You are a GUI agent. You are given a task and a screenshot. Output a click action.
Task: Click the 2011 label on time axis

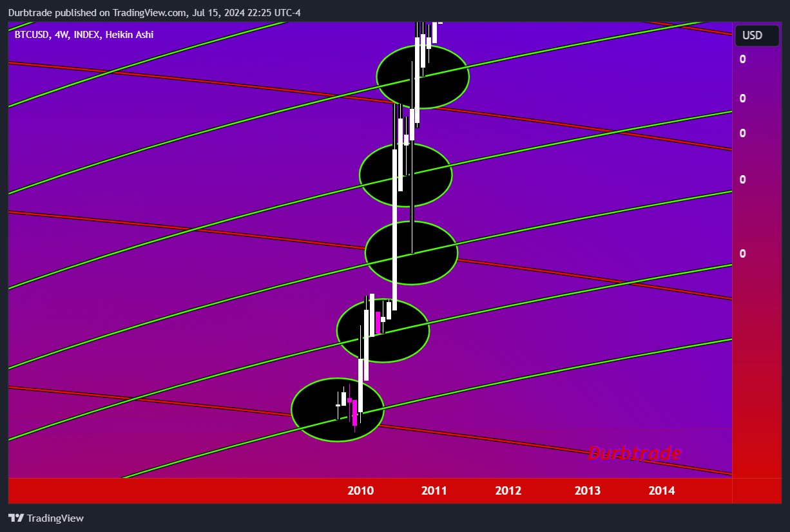[434, 491]
